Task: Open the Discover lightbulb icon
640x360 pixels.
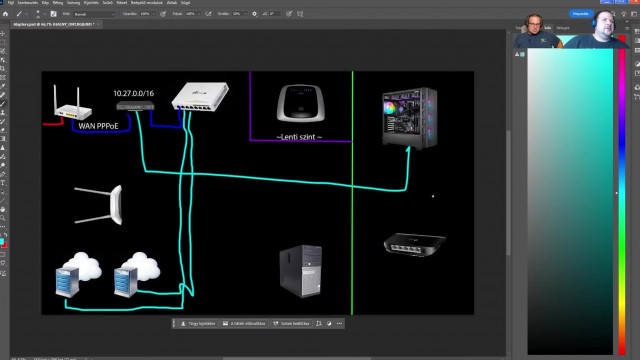Action: point(624,14)
